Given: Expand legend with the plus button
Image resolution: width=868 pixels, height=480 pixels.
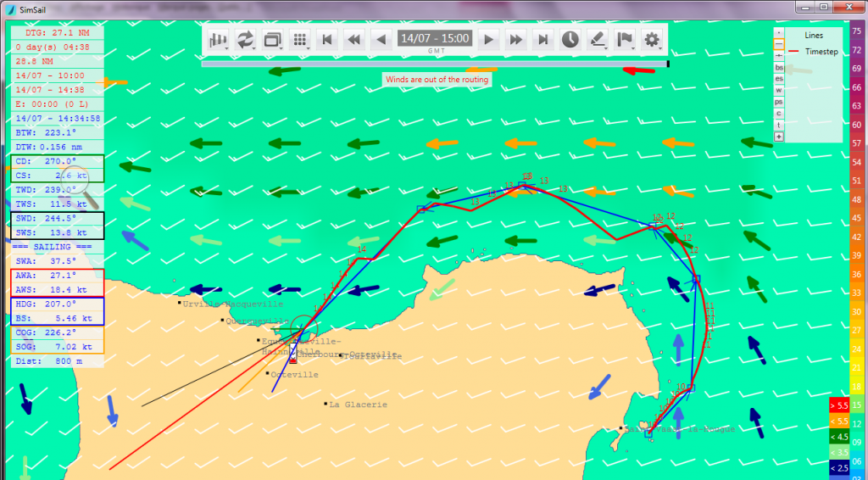Looking at the screenshot, I should coord(779,137).
